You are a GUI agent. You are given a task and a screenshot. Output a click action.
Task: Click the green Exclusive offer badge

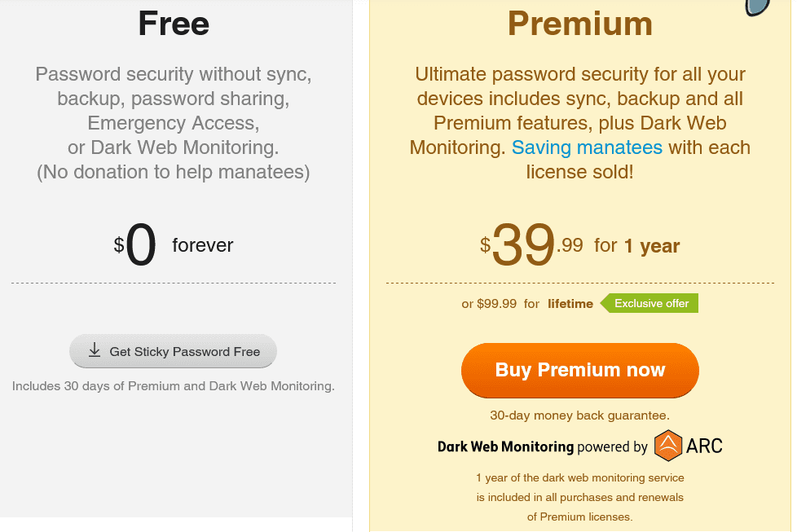649,303
